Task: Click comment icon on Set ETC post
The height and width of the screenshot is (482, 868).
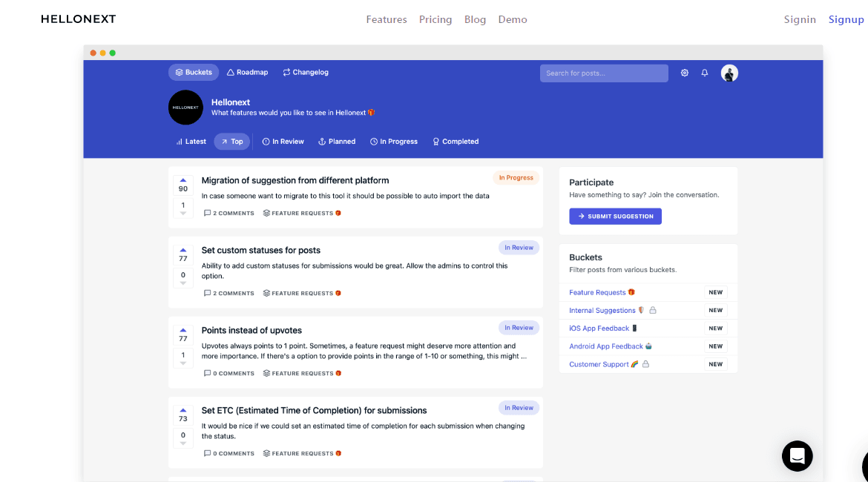Action: (207, 453)
